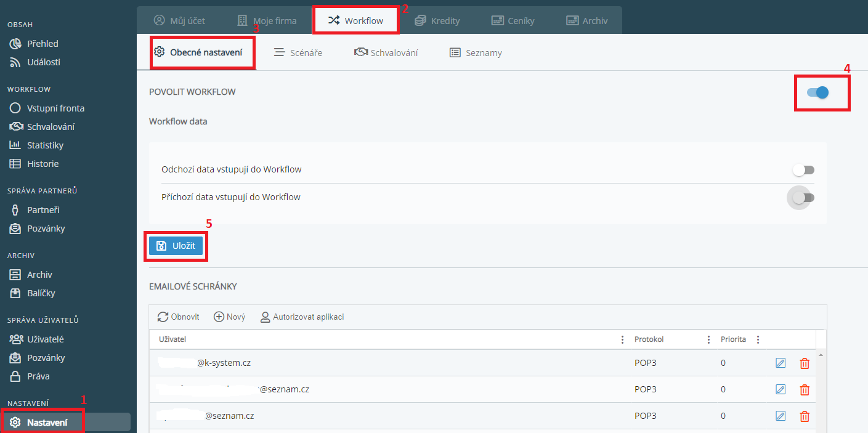Image resolution: width=868 pixels, height=433 pixels.
Task: Open Statistiky in the sidebar
Action: [45, 145]
